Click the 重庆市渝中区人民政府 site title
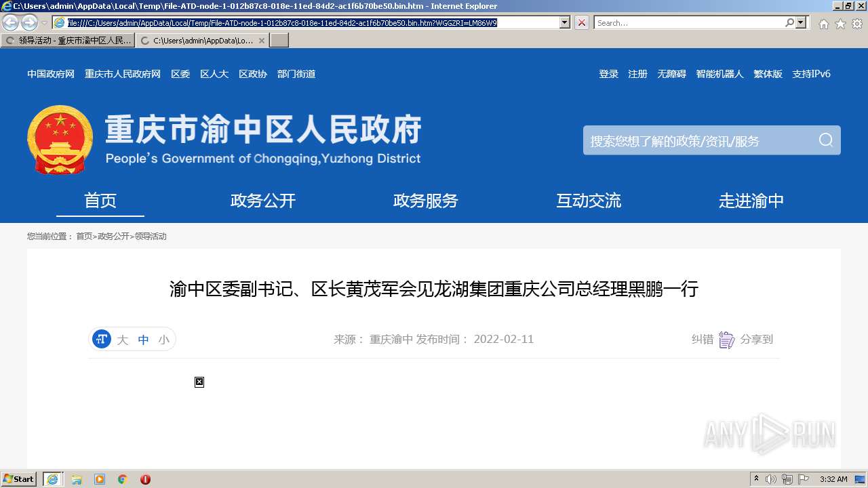Screen dimensions: 868x488 coord(263,130)
